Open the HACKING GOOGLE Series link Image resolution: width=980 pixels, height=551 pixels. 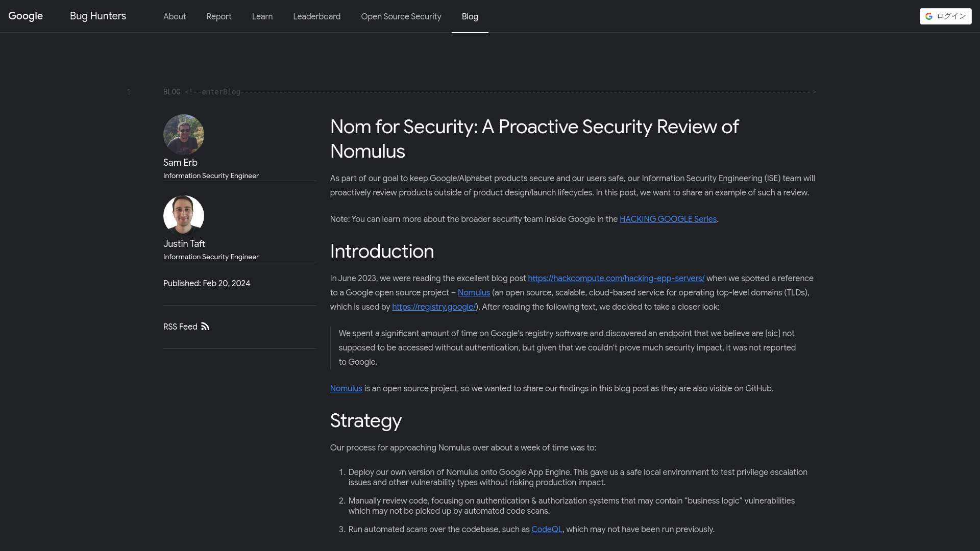[x=668, y=219]
